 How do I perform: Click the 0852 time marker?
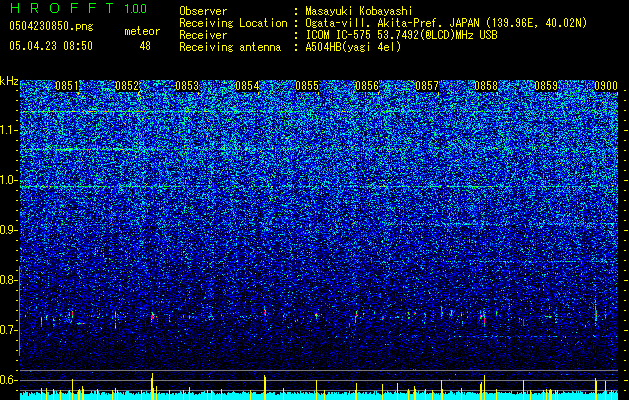click(127, 86)
